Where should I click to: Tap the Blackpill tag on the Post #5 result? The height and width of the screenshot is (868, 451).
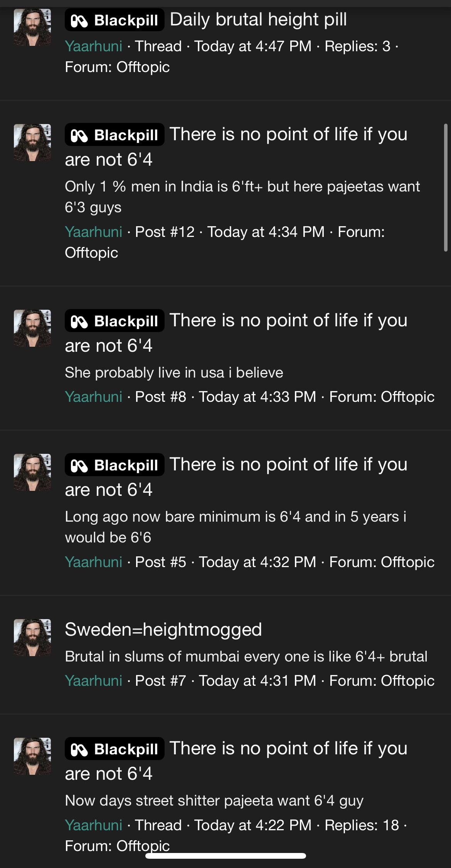point(114,465)
